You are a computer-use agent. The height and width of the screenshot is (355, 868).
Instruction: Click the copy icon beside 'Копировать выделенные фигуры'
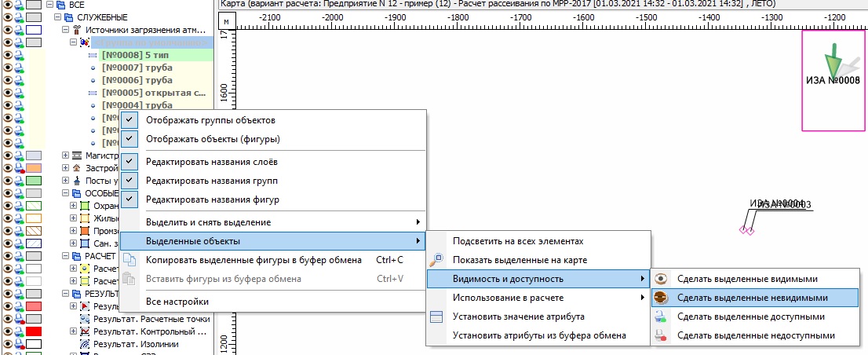coord(130,260)
